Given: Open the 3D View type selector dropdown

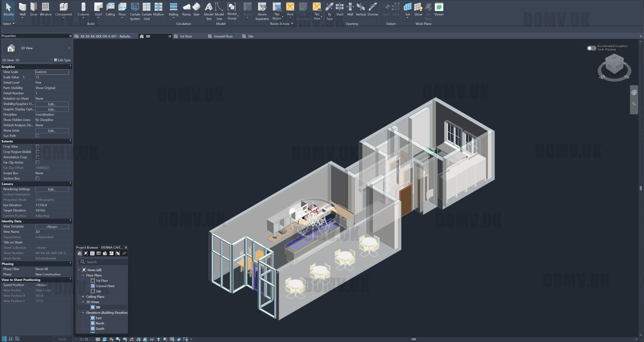Looking at the screenshot, I should pos(69,48).
